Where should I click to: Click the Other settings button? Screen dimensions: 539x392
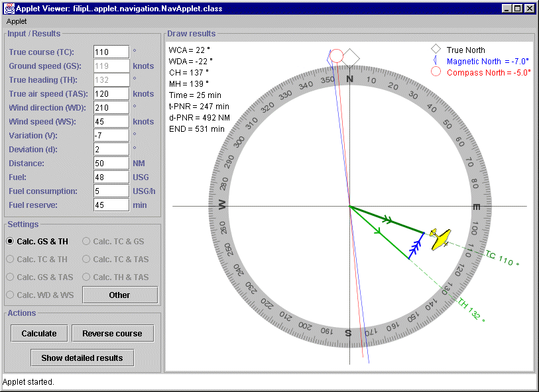coord(120,295)
